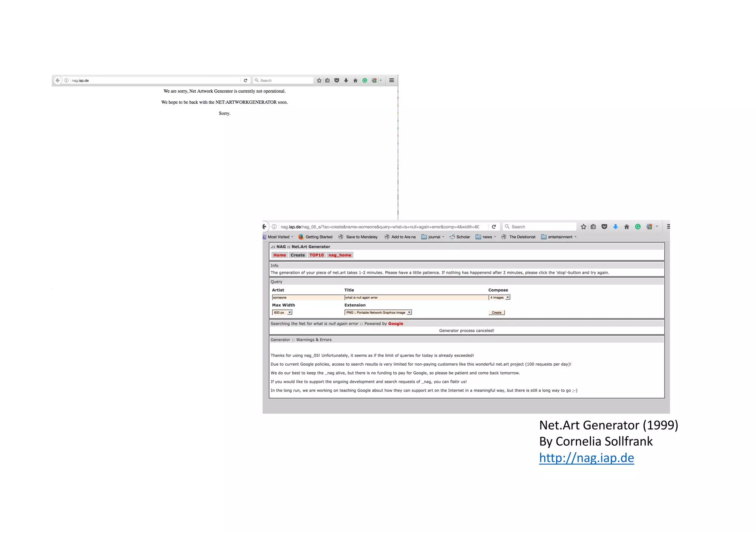This screenshot has height=534, width=756.
Task: Open the http://nag.iap.de hyperlink
Action: point(586,458)
